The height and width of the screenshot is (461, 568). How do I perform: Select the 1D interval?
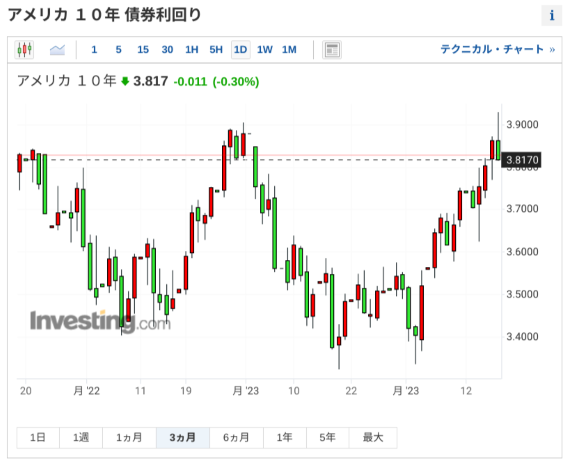pos(241,50)
